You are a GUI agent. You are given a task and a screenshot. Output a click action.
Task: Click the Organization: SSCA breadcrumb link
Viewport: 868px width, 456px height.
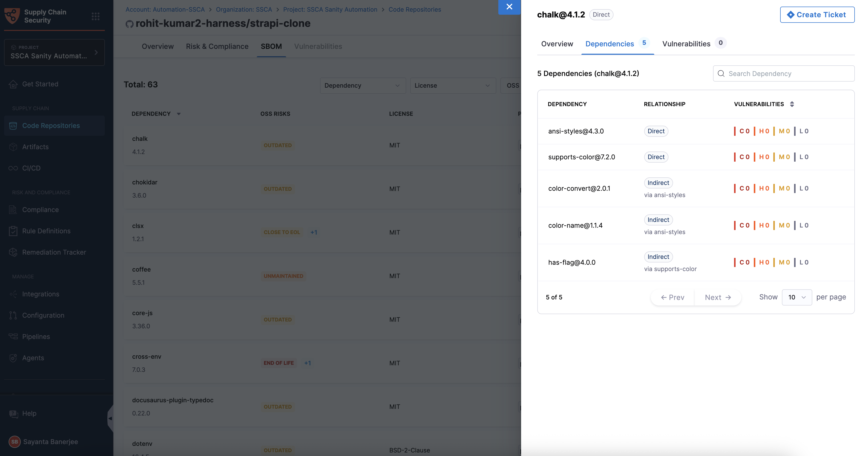click(244, 9)
